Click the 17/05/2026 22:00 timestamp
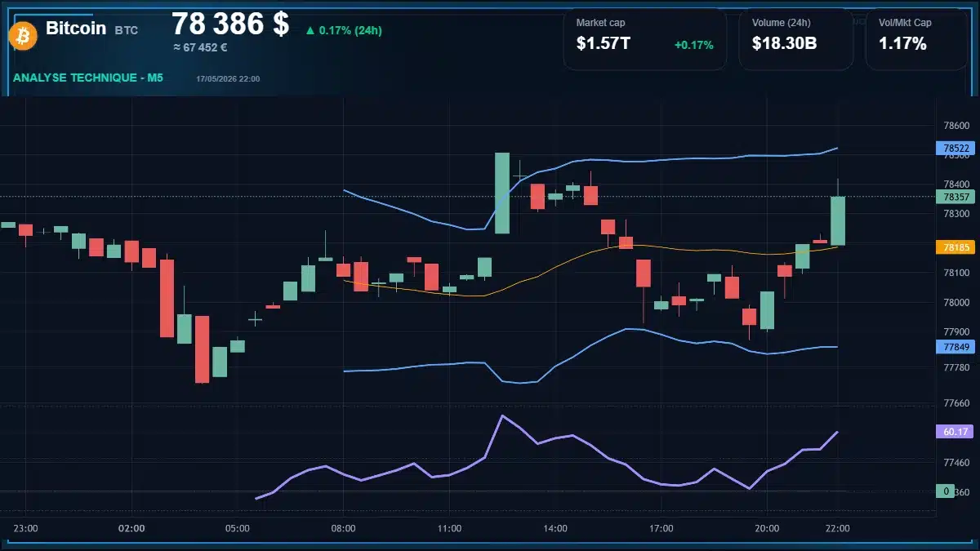This screenshot has width=980, height=551. click(x=228, y=78)
